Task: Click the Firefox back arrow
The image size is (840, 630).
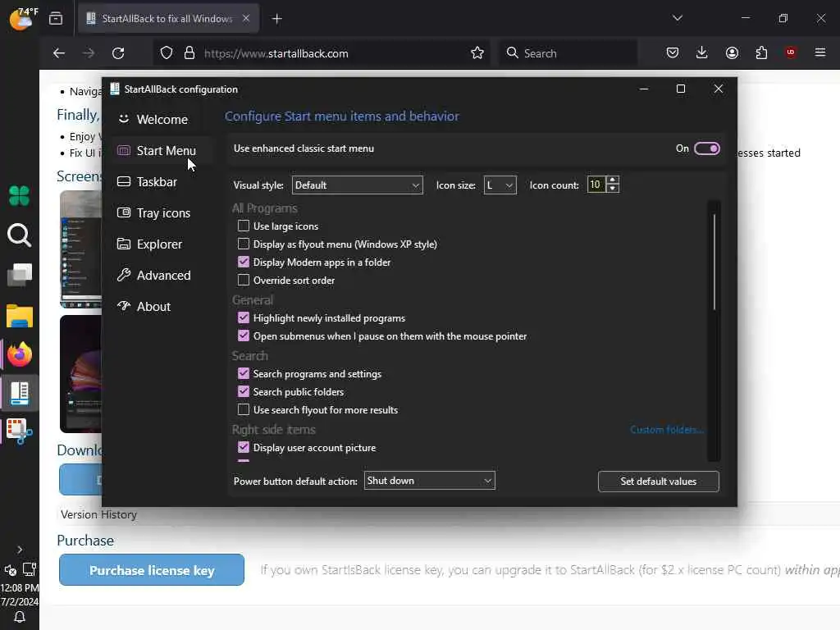Action: pyautogui.click(x=59, y=53)
